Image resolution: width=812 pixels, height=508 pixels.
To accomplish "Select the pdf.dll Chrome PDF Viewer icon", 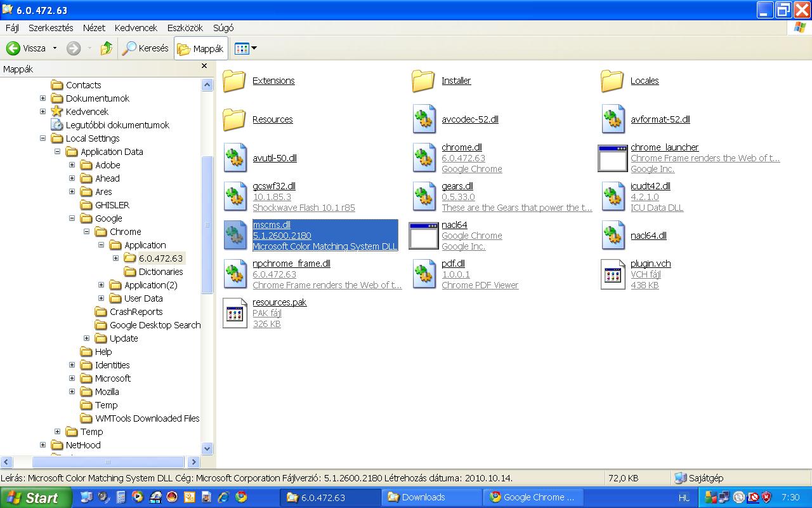I will 424,274.
